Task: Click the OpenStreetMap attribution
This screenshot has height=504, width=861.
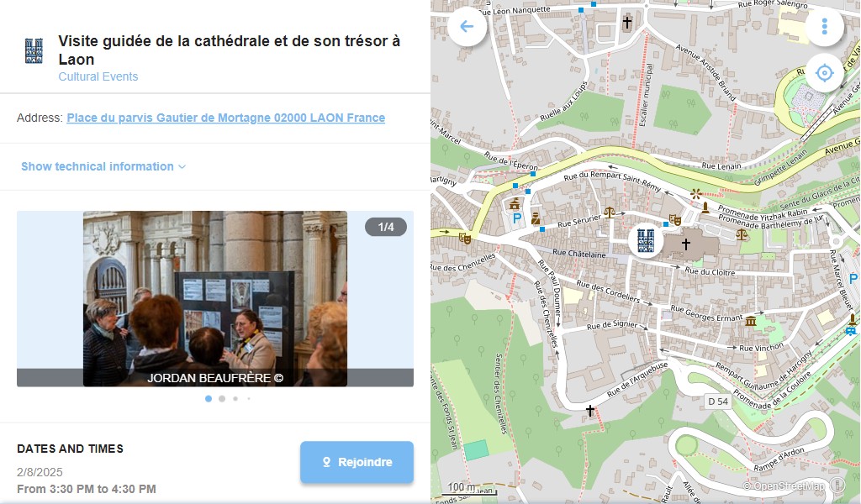Action: coord(783,486)
